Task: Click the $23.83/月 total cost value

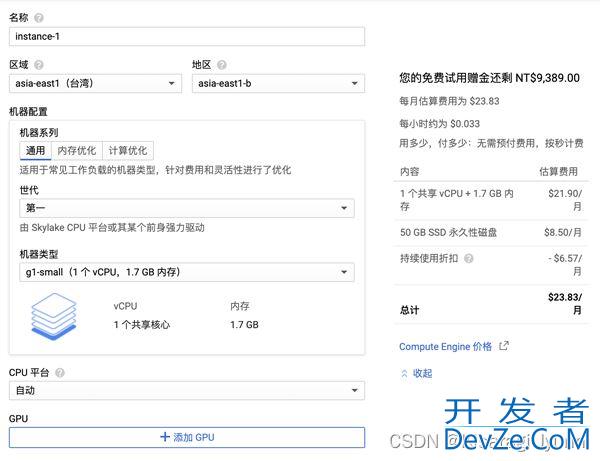Action: point(565,303)
